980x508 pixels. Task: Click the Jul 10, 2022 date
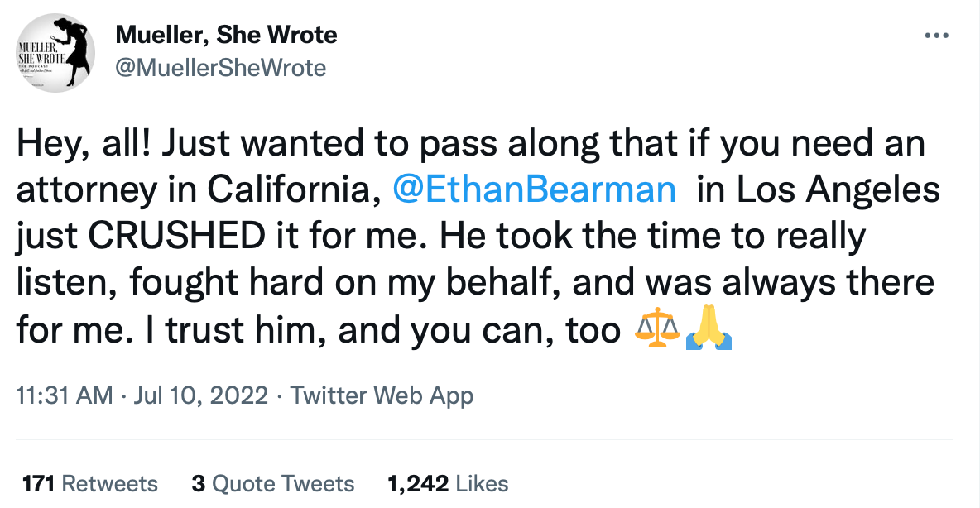pos(199,395)
